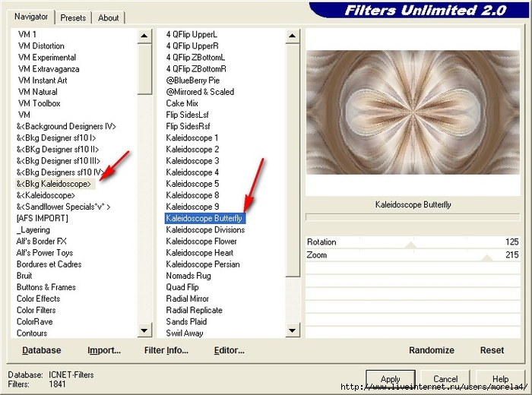
Task: Select VM Toolbox category
Action: click(x=40, y=103)
